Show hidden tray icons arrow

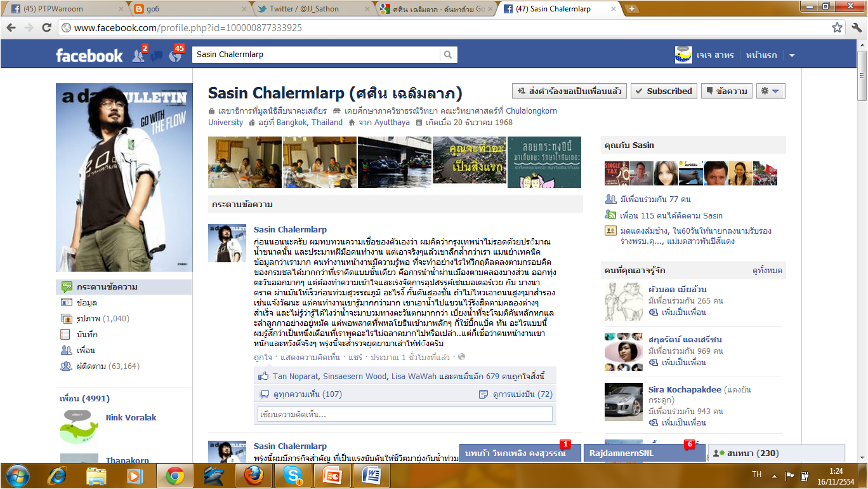pos(773,475)
